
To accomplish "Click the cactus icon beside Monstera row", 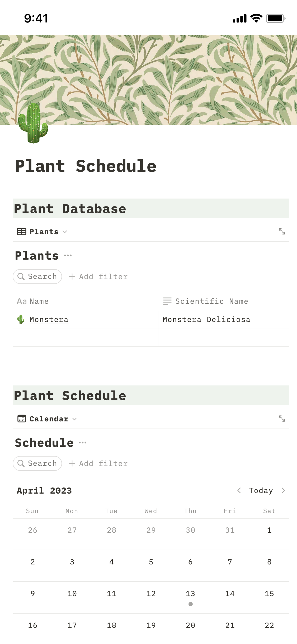I will 20,319.
